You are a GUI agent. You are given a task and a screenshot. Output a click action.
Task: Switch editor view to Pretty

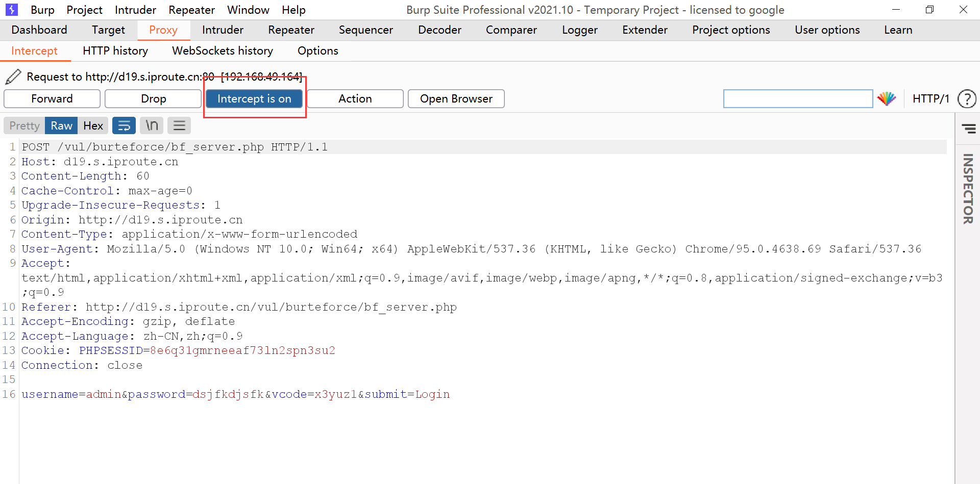coord(24,125)
